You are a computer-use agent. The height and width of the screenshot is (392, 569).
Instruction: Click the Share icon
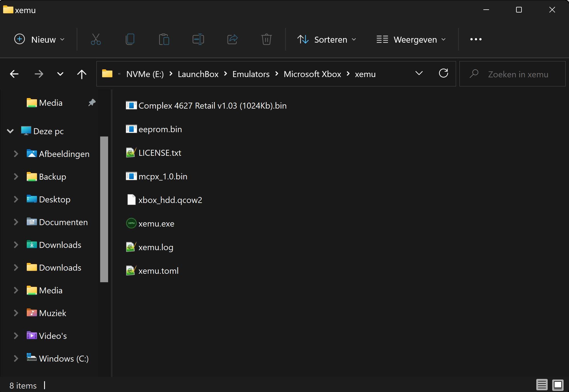(x=232, y=39)
